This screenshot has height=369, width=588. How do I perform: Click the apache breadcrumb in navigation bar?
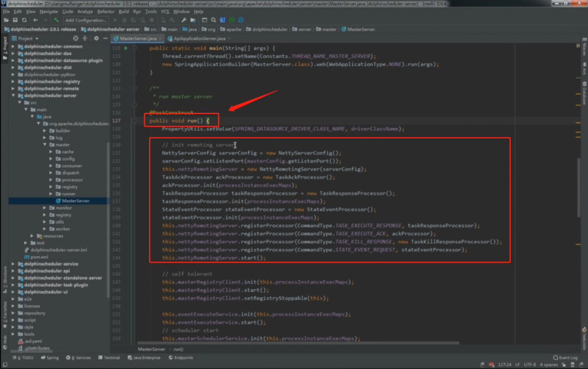click(231, 29)
